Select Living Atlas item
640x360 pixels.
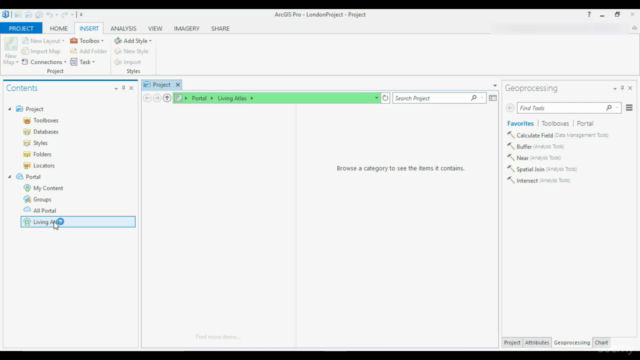(78, 222)
